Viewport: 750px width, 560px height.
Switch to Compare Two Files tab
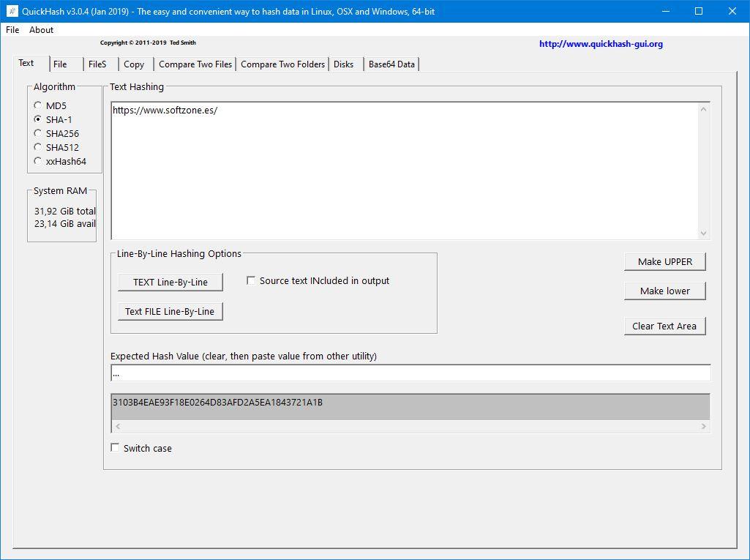point(195,64)
